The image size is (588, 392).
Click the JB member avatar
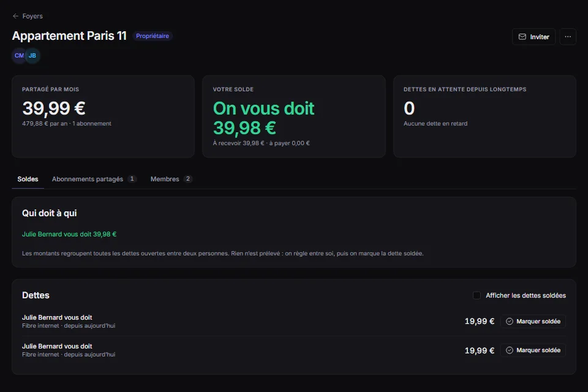(32, 56)
